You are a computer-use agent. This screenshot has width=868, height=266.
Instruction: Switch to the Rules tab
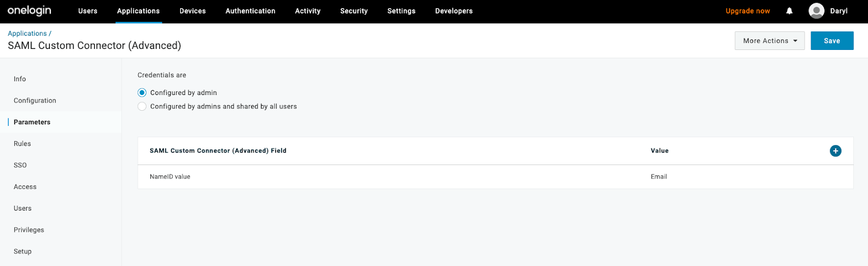click(22, 144)
